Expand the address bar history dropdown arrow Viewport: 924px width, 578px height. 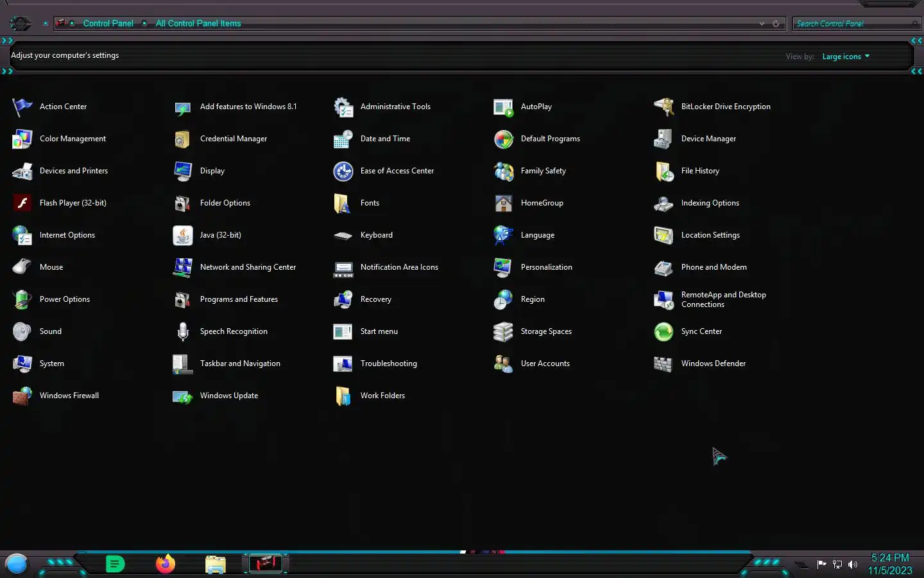[x=762, y=24]
